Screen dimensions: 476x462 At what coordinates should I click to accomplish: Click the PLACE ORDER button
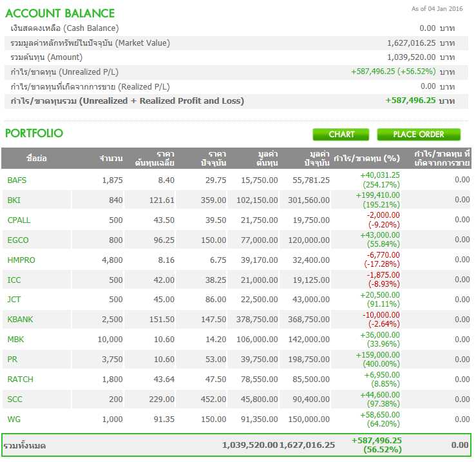click(419, 134)
